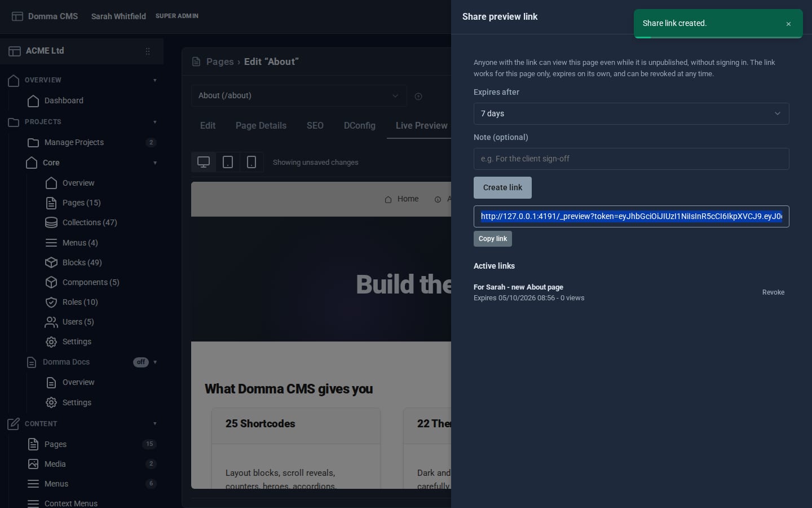The width and height of the screenshot is (812, 508).
Task: Collapse the Domma Docs tree
Action: [x=155, y=362]
